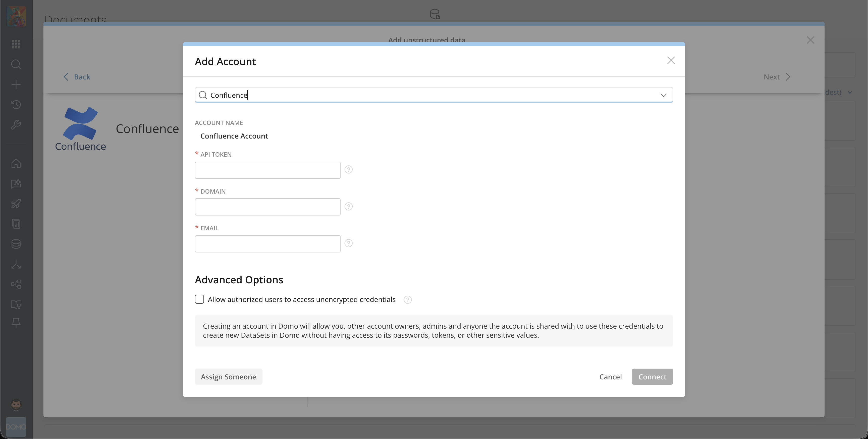The width and height of the screenshot is (868, 439).
Task: Open the reports chart icon in sidebar
Action: pos(16,224)
